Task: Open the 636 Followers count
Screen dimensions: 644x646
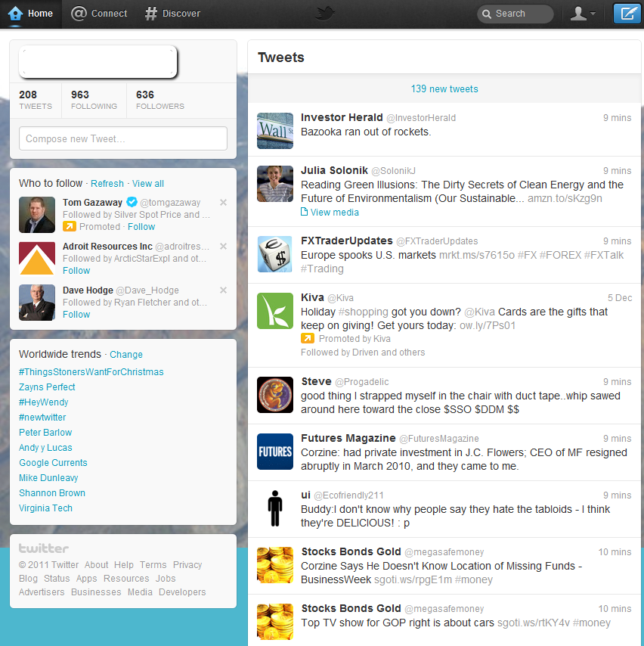Action: pyautogui.click(x=160, y=100)
